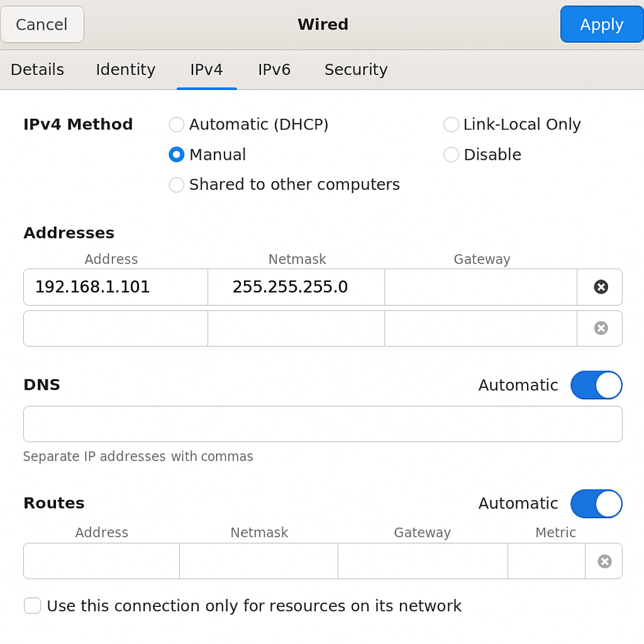Pick 'Shared to other computers'
The image size is (644, 644).
coord(176,184)
